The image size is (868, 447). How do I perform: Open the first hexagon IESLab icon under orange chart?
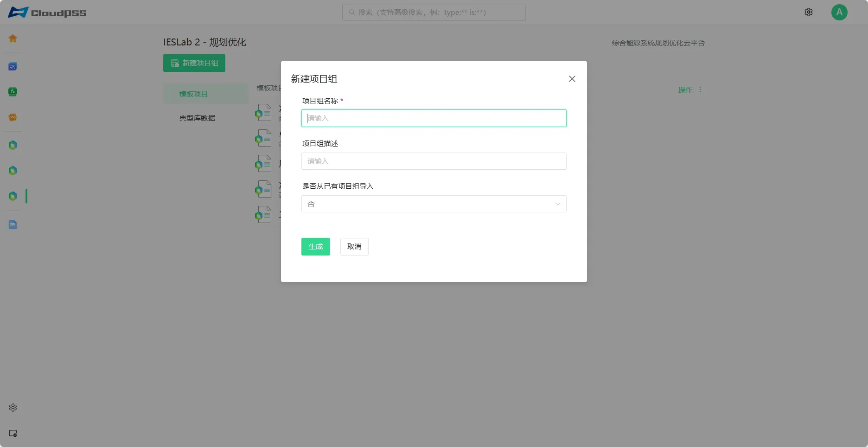point(13,145)
